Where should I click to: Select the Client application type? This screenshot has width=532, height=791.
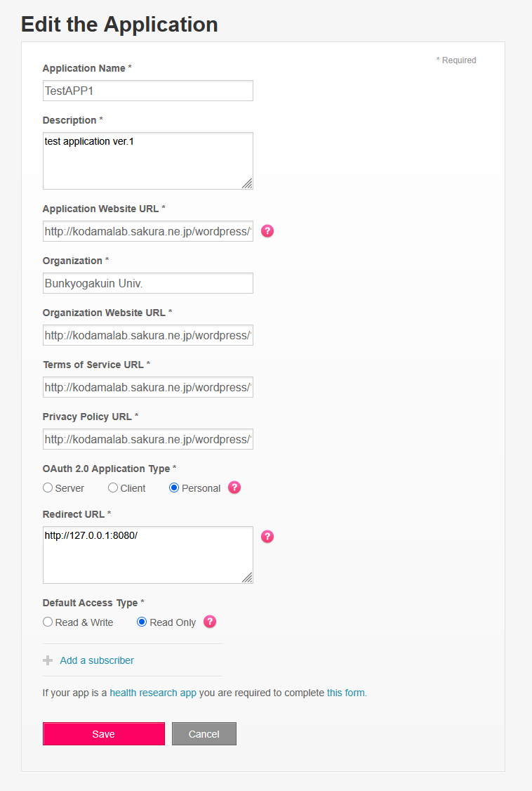point(113,488)
